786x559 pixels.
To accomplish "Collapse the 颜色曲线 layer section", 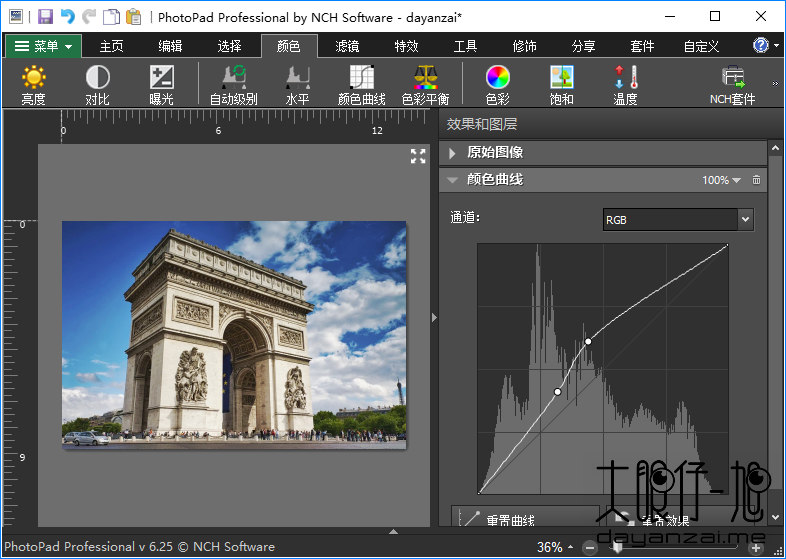I will (x=452, y=180).
